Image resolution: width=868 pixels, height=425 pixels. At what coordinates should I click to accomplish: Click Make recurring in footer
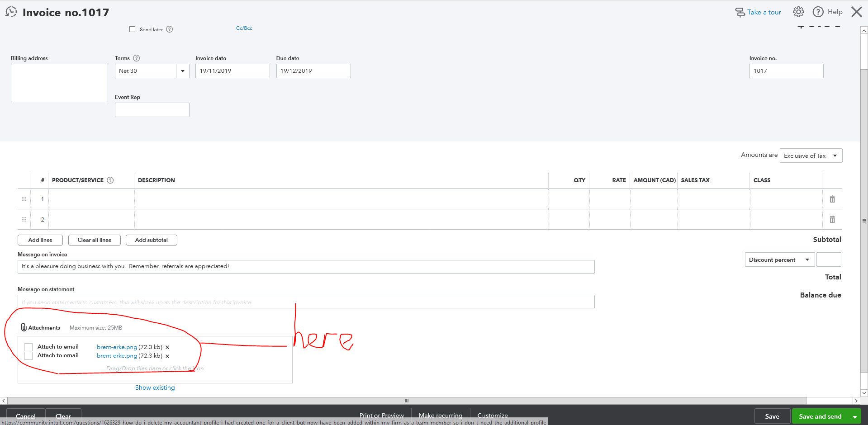441,415
